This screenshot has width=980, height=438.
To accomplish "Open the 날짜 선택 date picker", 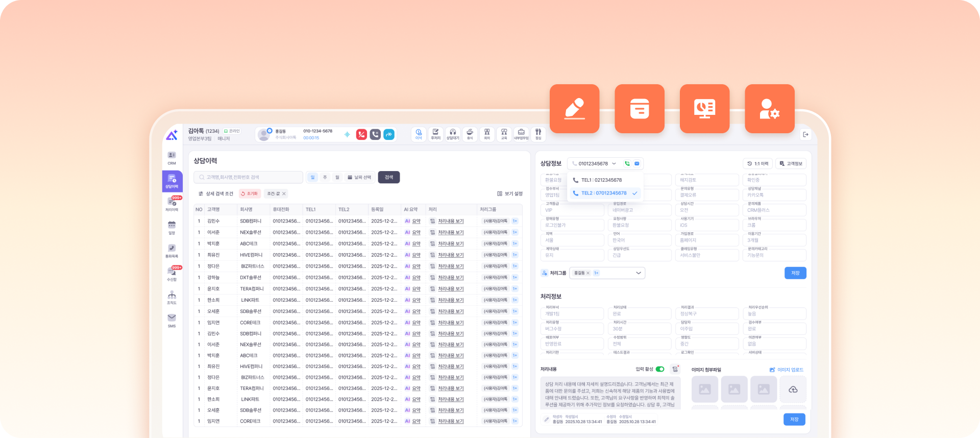I will point(359,177).
